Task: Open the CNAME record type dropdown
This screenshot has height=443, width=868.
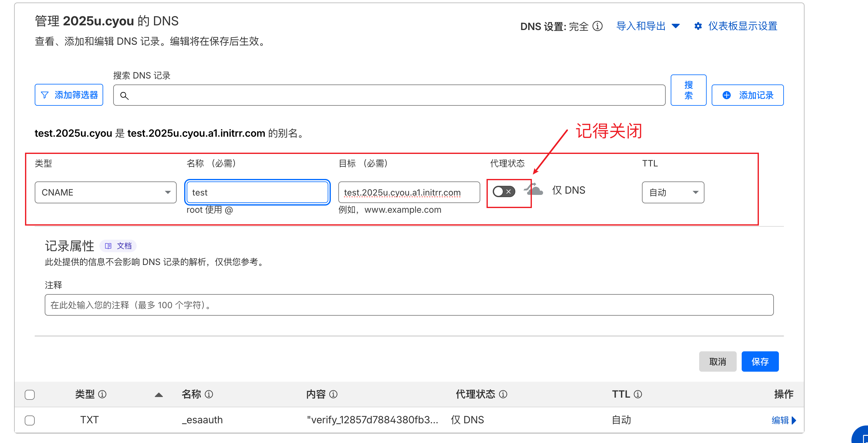Action: click(x=105, y=192)
